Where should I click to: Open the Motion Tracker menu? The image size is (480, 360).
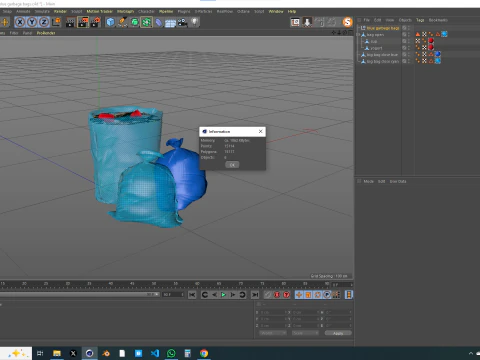(x=99, y=11)
